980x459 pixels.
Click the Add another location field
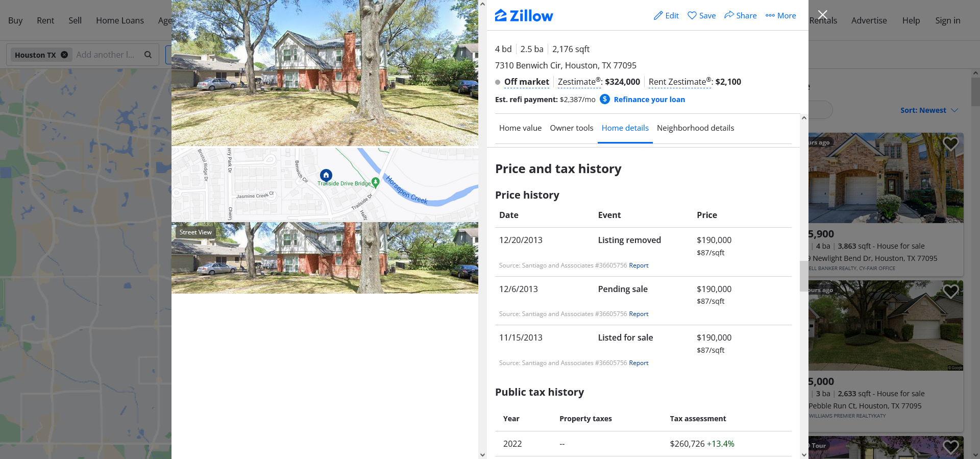click(105, 55)
